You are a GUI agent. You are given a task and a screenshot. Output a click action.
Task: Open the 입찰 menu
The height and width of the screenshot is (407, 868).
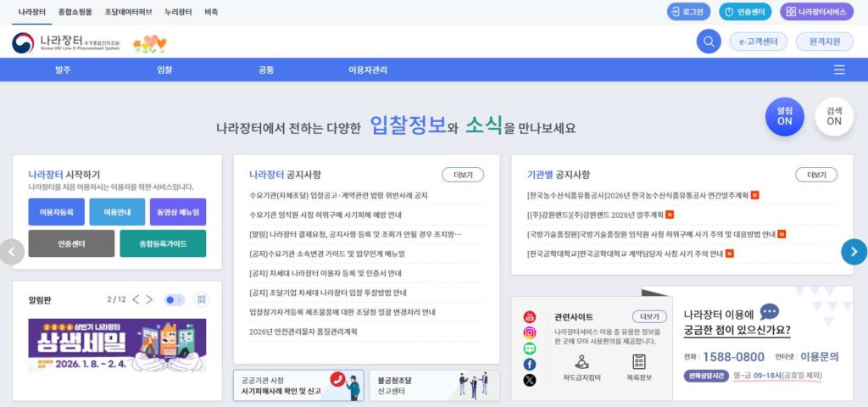[164, 70]
